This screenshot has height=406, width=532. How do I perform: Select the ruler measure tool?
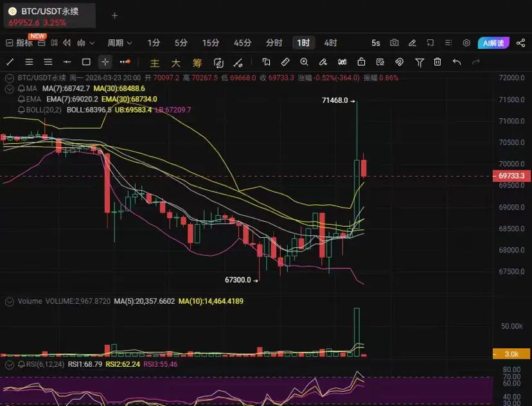(x=285, y=62)
